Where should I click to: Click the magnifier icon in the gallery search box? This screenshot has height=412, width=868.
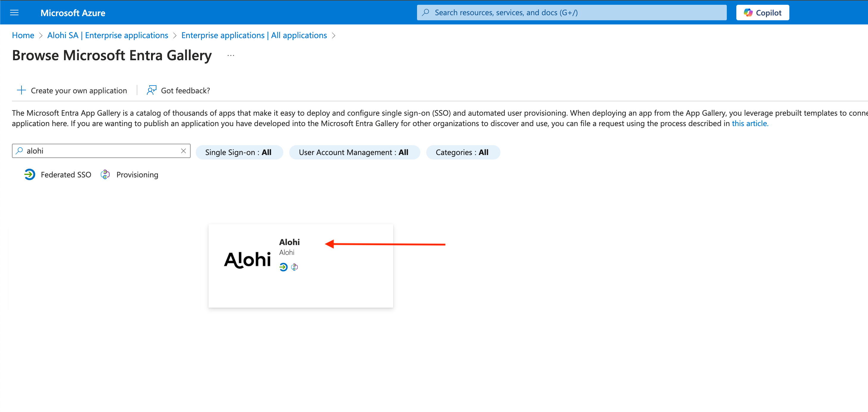(x=20, y=151)
